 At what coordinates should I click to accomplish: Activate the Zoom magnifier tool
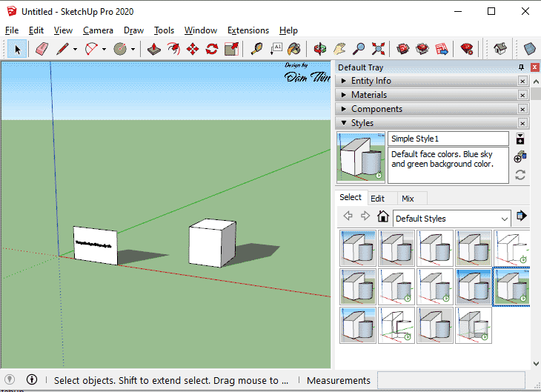pos(359,49)
